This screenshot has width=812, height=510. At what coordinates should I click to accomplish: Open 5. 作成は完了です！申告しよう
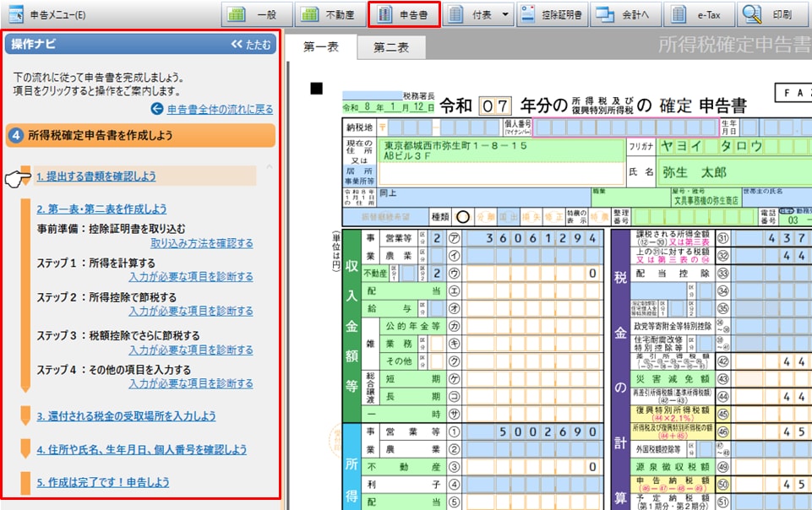(x=102, y=482)
